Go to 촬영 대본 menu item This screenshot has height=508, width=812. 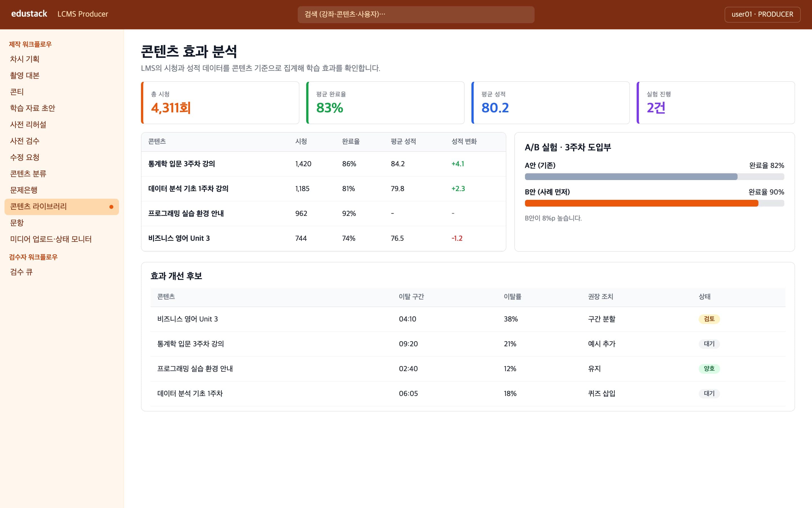(62, 76)
